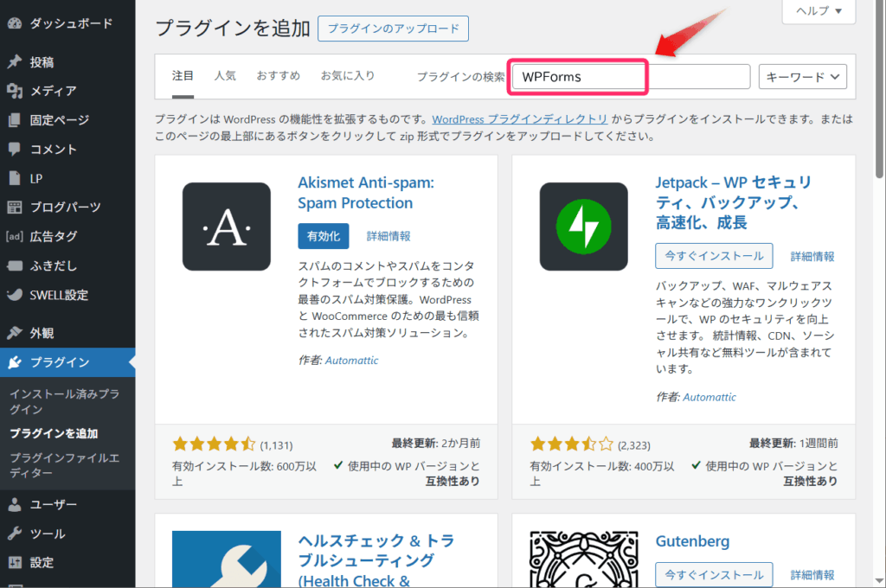Click Jetpack plugin title link

tap(734, 202)
